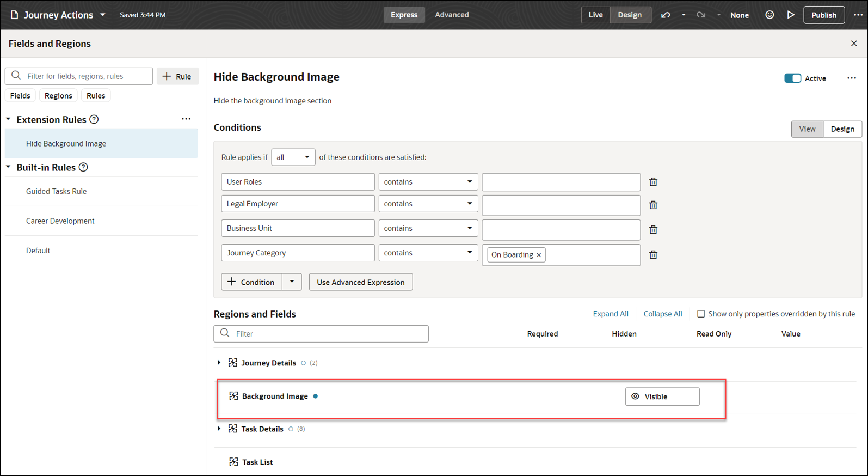Toggle Background Image Visible setting

662,396
